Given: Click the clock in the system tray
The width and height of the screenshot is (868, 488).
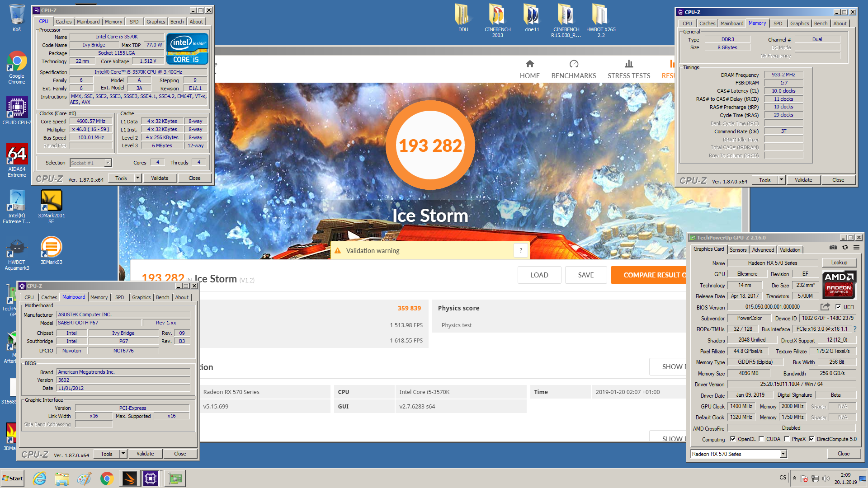Looking at the screenshot, I should click(845, 479).
